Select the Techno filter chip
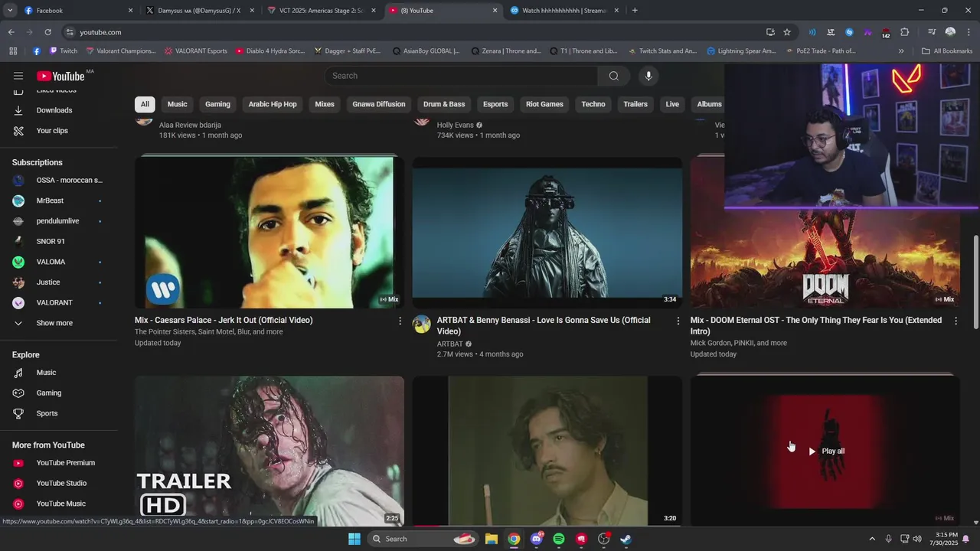This screenshot has height=551, width=980. pyautogui.click(x=593, y=104)
